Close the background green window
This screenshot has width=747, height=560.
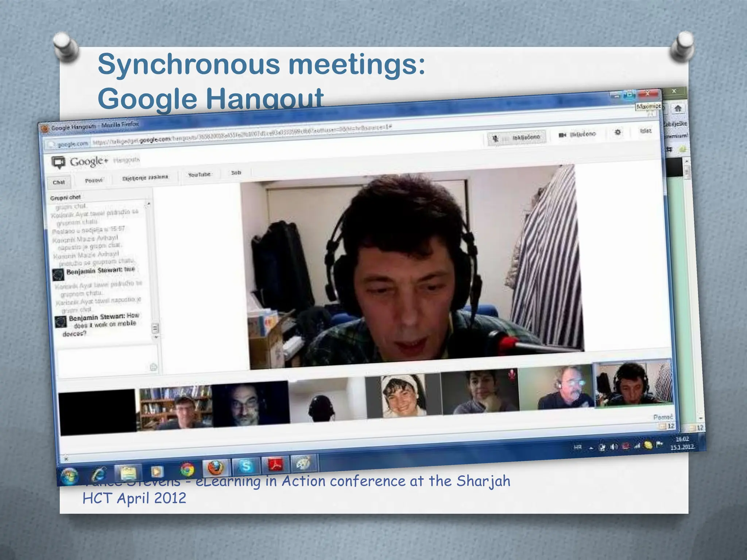(674, 91)
